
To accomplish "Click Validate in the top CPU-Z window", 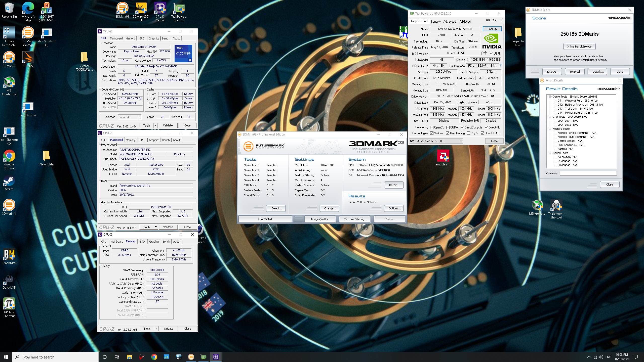I will [x=168, y=125].
